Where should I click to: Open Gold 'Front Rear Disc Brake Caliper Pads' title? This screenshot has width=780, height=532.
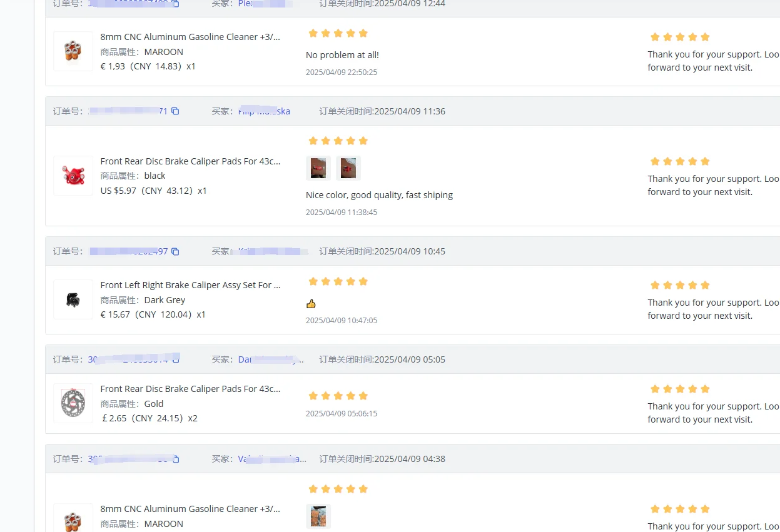191,389
